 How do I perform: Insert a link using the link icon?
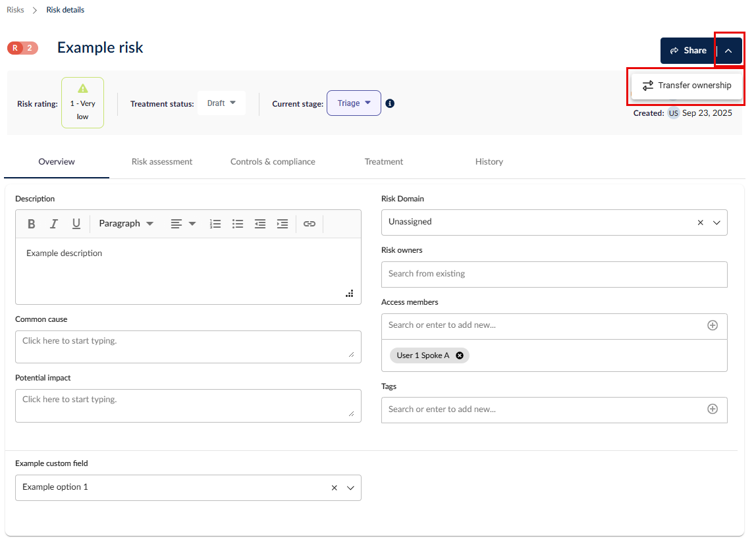pyautogui.click(x=310, y=224)
